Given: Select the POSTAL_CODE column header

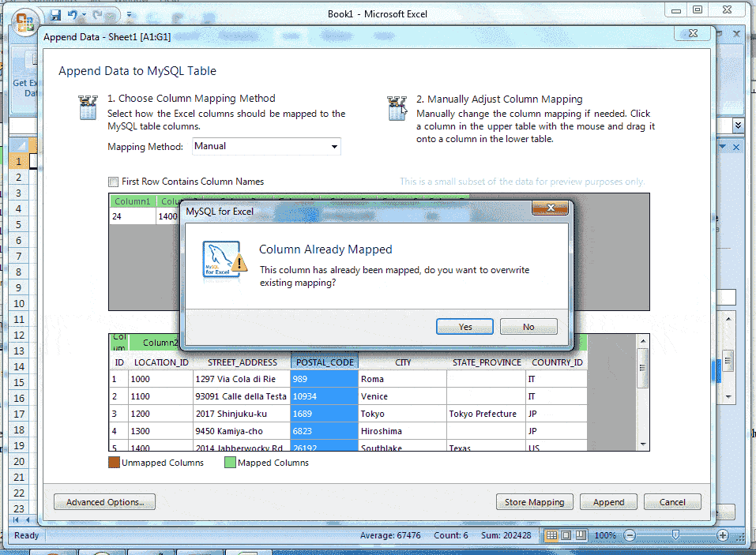Looking at the screenshot, I should (x=324, y=362).
